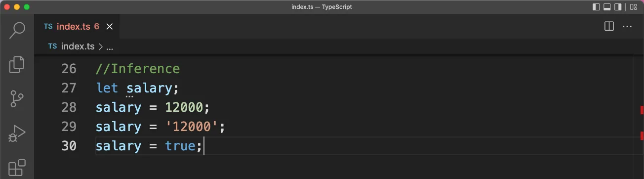Click upper red error marker in overview ruler
Viewport: 644px width, 179px height.
click(x=642, y=110)
